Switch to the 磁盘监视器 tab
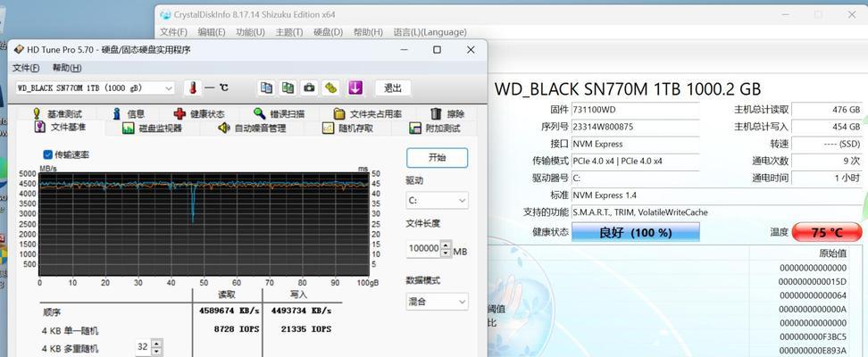This screenshot has width=868, height=357. click(x=152, y=129)
